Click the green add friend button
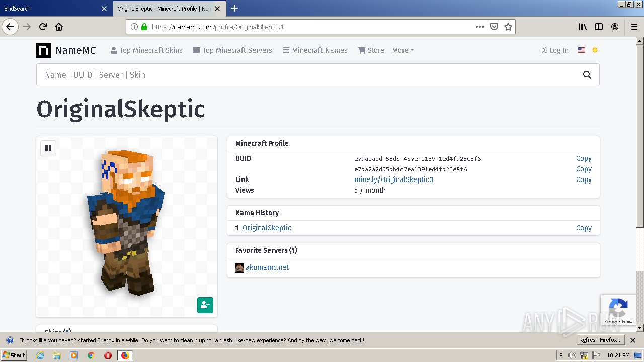This screenshot has height=362, width=644. pos(205,305)
